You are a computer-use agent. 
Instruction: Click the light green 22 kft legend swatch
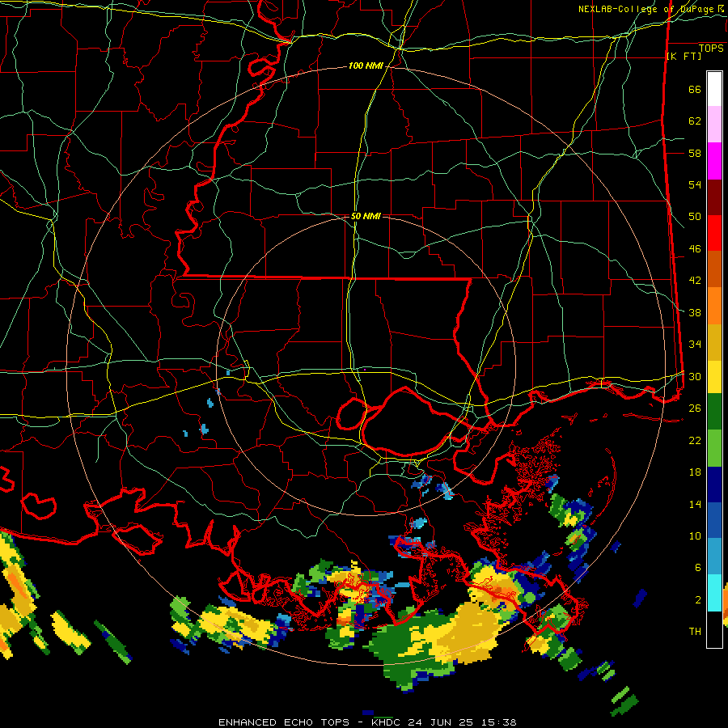(x=714, y=448)
